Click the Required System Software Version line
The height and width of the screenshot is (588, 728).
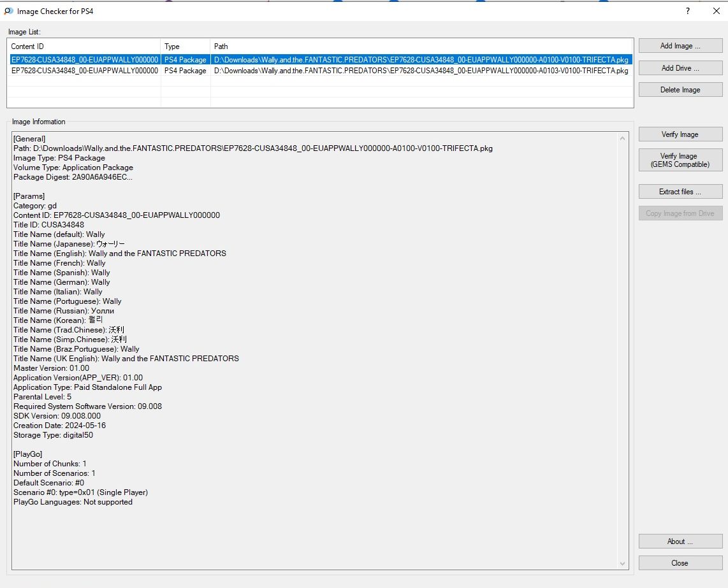tap(88, 406)
